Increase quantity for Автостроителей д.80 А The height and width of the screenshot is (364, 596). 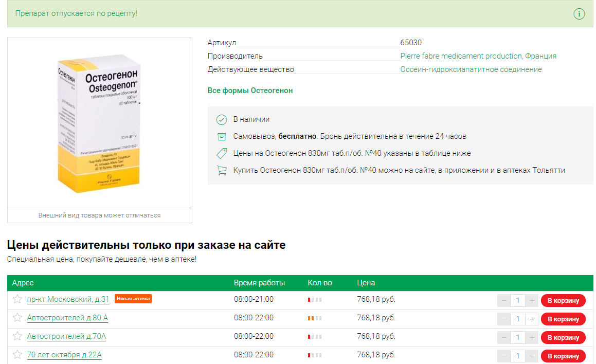coord(532,319)
